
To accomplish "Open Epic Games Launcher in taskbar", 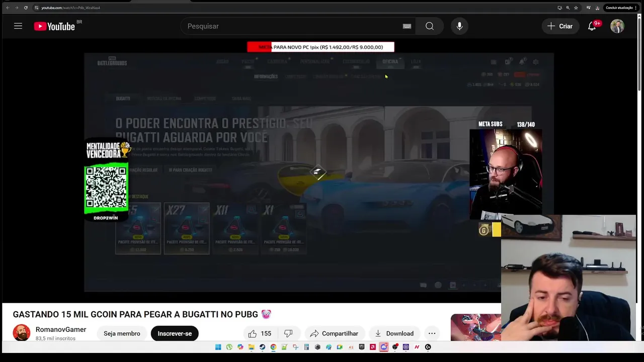I will (362, 347).
